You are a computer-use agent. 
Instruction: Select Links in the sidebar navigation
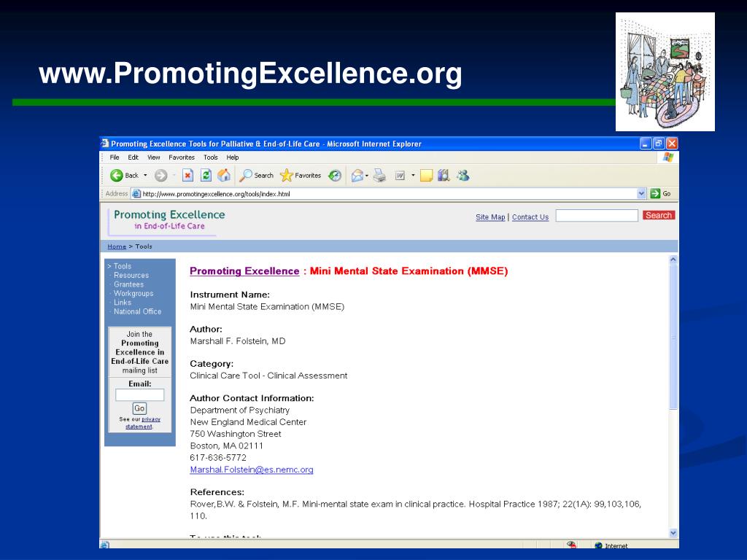pyautogui.click(x=123, y=303)
